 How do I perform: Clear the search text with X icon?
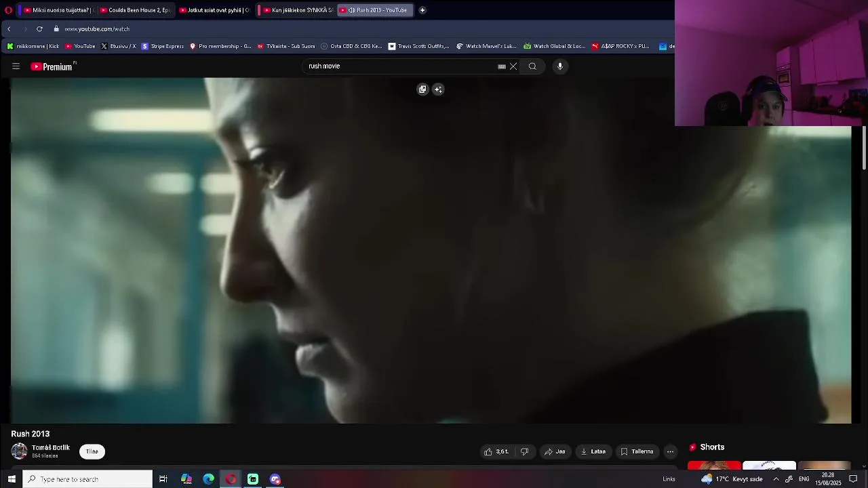pyautogui.click(x=513, y=66)
